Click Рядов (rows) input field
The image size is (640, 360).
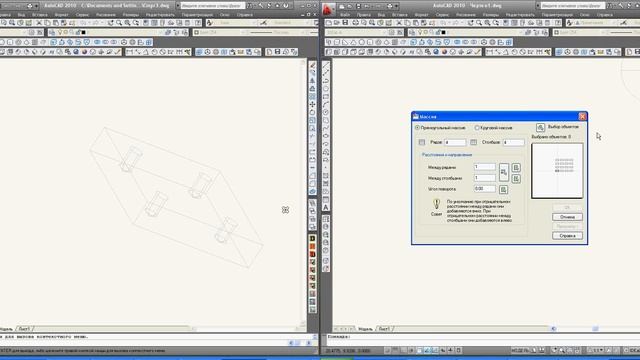click(455, 142)
